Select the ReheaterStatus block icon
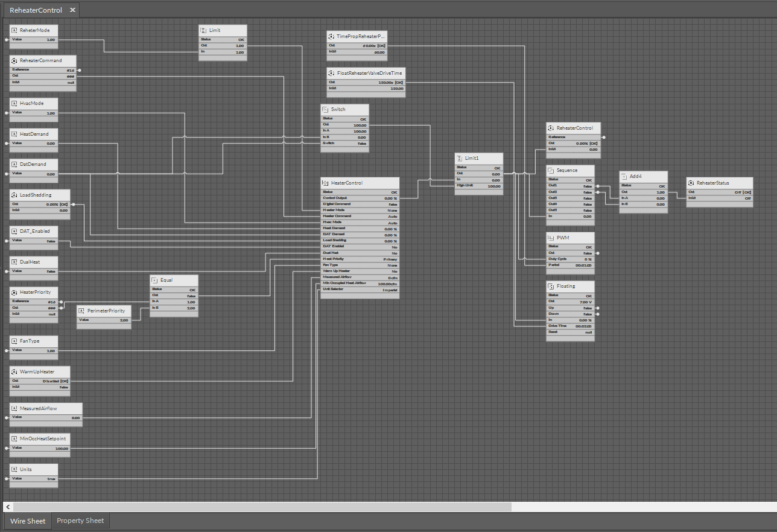777x532 pixels. 691,183
